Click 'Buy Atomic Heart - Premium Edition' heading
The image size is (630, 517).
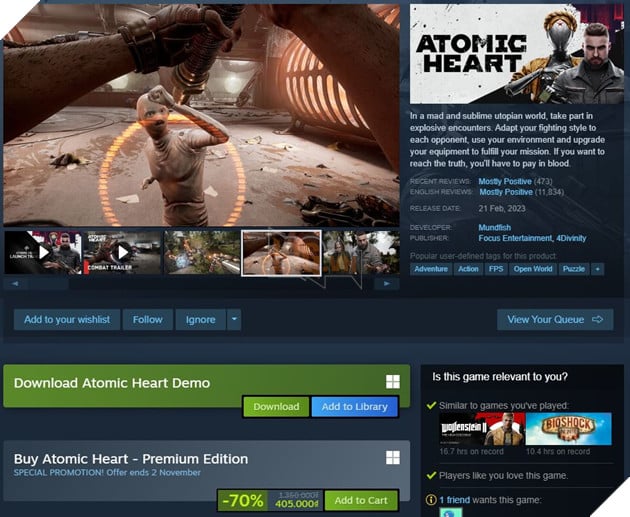[x=131, y=459]
